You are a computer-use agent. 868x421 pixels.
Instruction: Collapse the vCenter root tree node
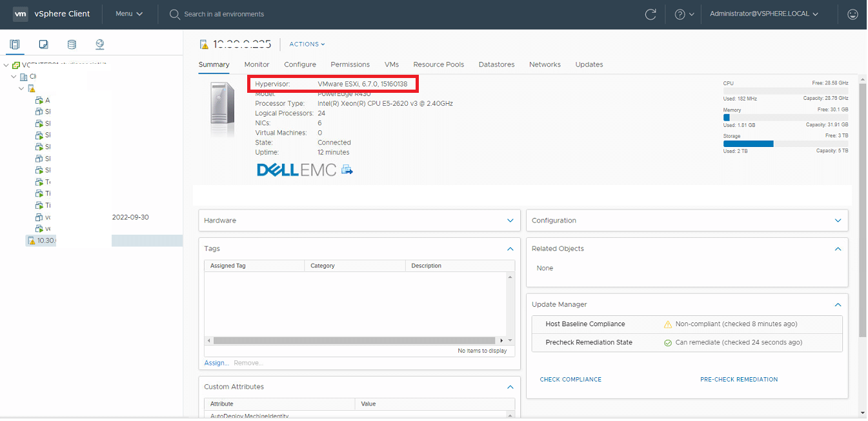click(6, 65)
